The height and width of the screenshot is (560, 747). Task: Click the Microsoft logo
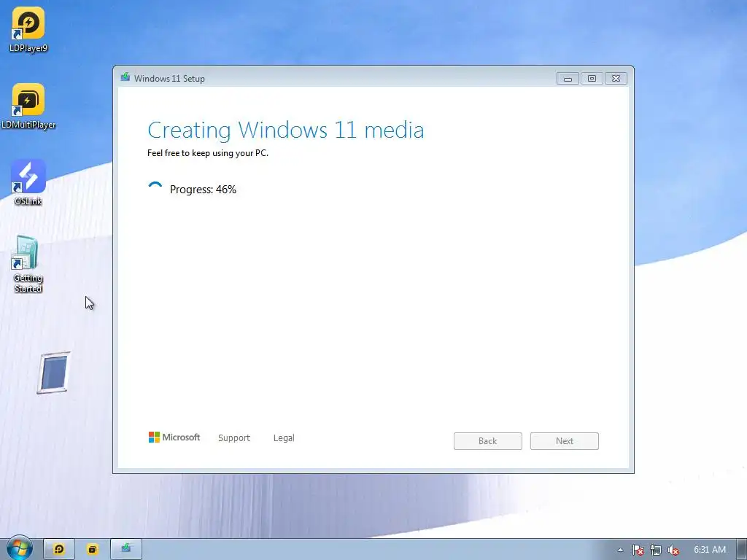pos(174,437)
